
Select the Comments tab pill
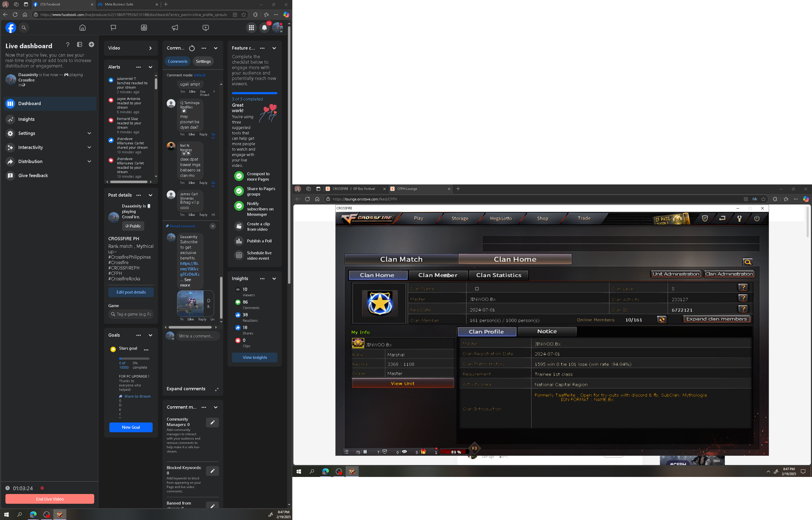pos(178,61)
